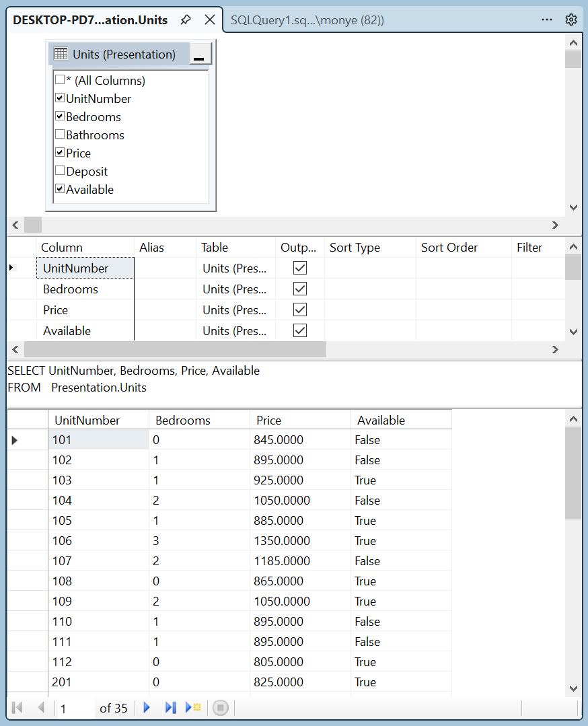Click the UnitNumber results column header
The image size is (588, 726).
coord(99,420)
